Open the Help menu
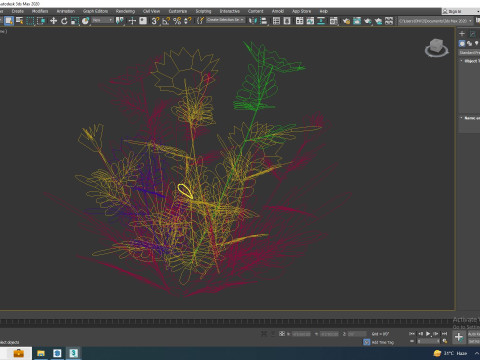The image size is (480, 360). point(324,11)
